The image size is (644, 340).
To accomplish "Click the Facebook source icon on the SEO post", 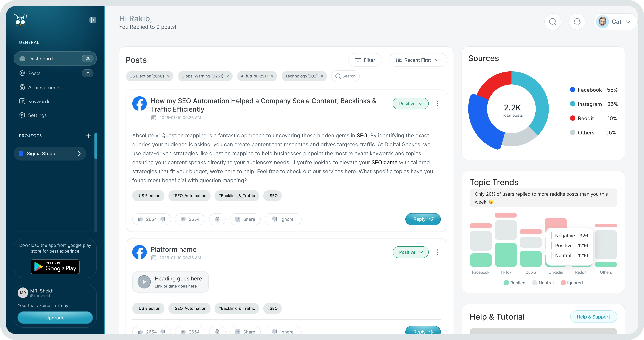I will tap(140, 103).
